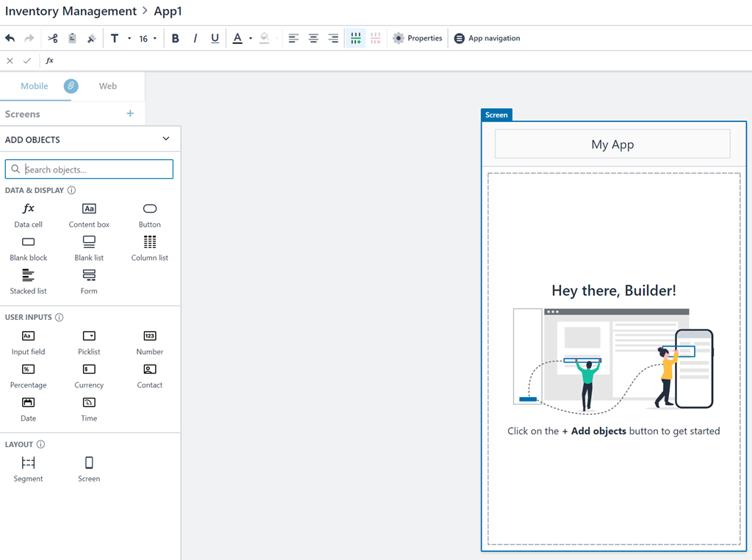
Task: Open the text color dropdown arrow
Action: [x=250, y=38]
